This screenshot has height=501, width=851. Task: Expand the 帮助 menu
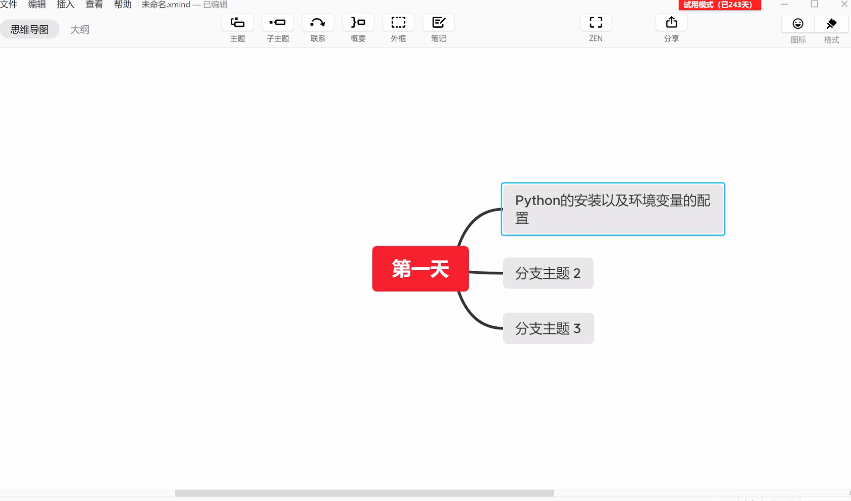(123, 5)
